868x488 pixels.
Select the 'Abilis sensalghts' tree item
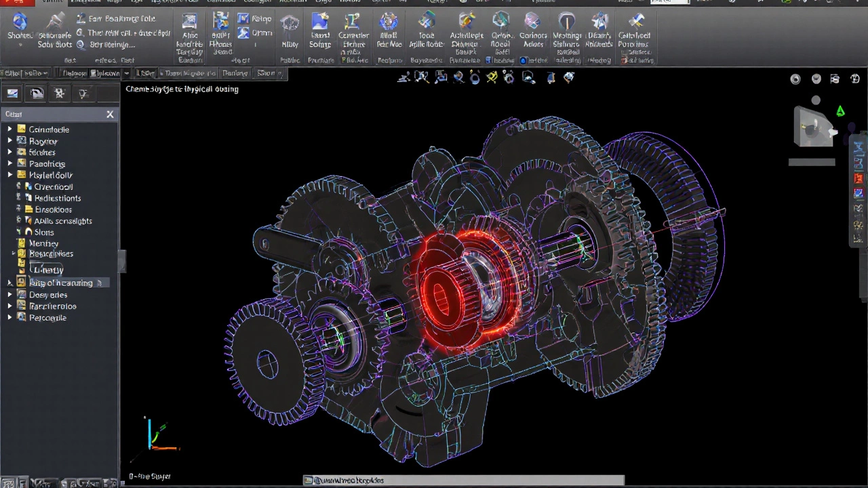click(x=62, y=221)
